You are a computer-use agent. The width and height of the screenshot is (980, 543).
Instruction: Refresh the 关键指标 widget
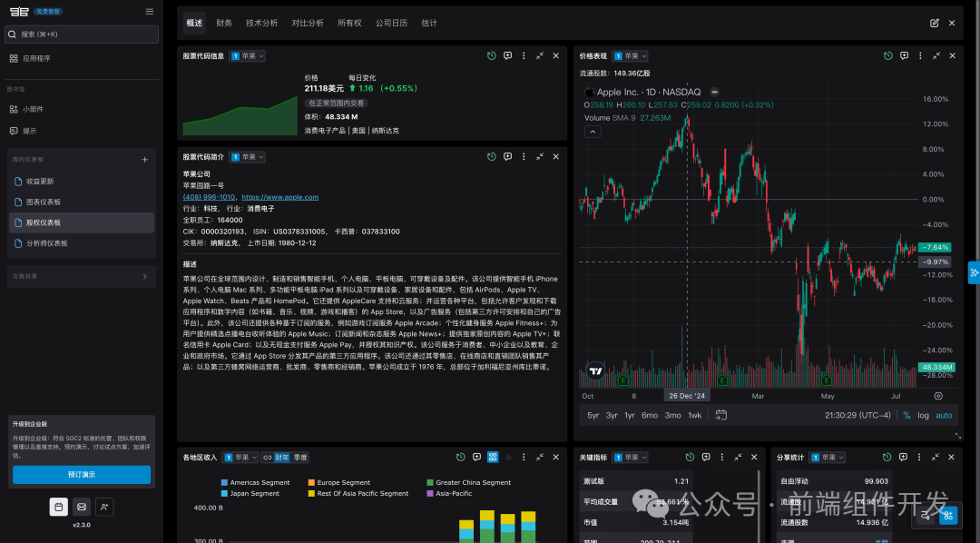(x=690, y=458)
